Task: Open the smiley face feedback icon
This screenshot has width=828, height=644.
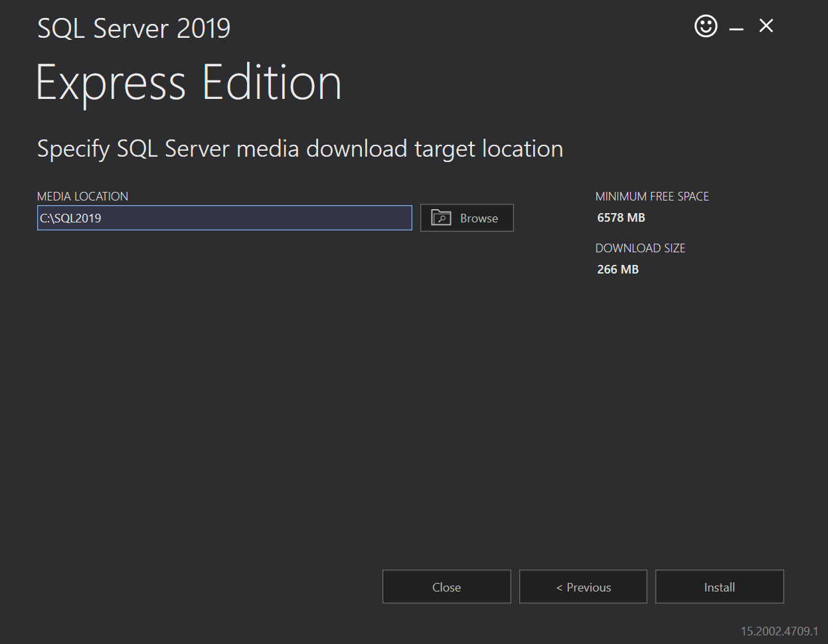Action: click(706, 27)
